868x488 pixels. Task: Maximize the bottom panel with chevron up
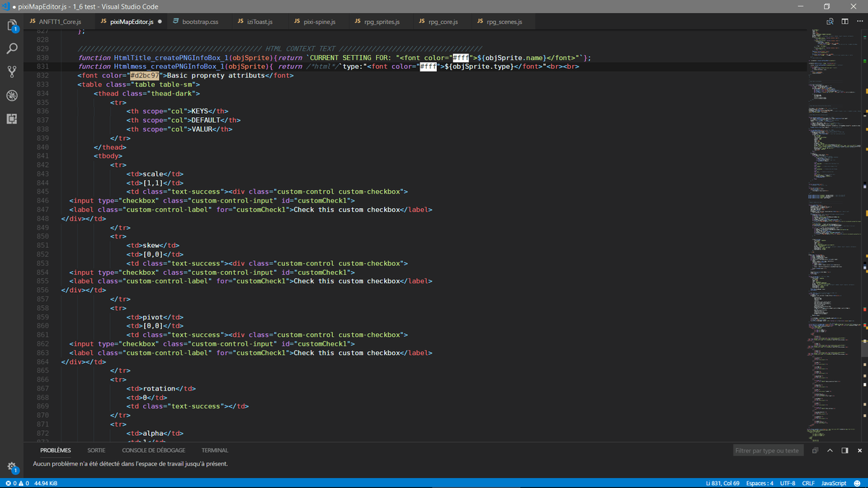830,450
